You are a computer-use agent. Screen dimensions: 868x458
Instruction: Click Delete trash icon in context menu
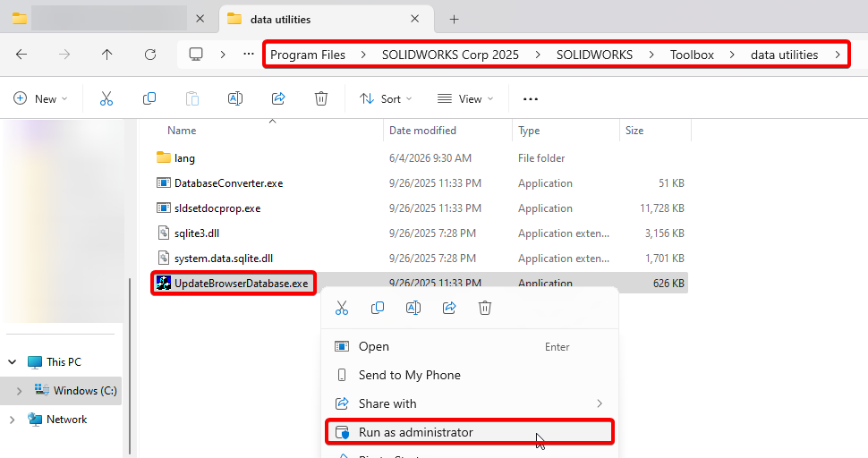485,308
